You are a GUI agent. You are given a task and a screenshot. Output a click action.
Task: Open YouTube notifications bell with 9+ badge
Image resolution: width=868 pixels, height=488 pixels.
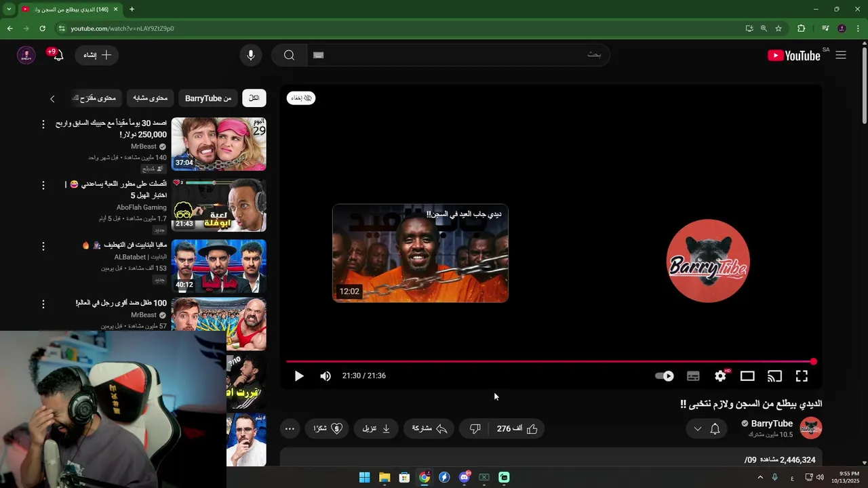tap(57, 55)
